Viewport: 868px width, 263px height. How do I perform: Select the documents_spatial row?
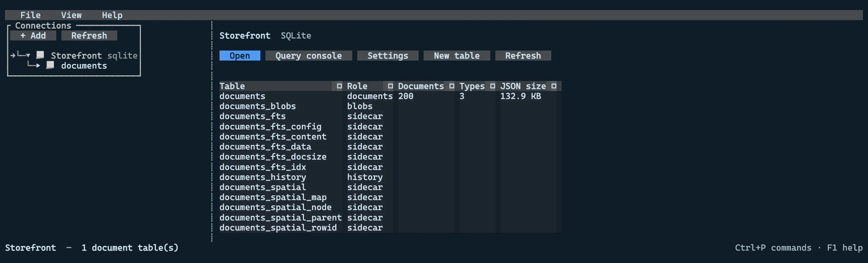coord(390,187)
